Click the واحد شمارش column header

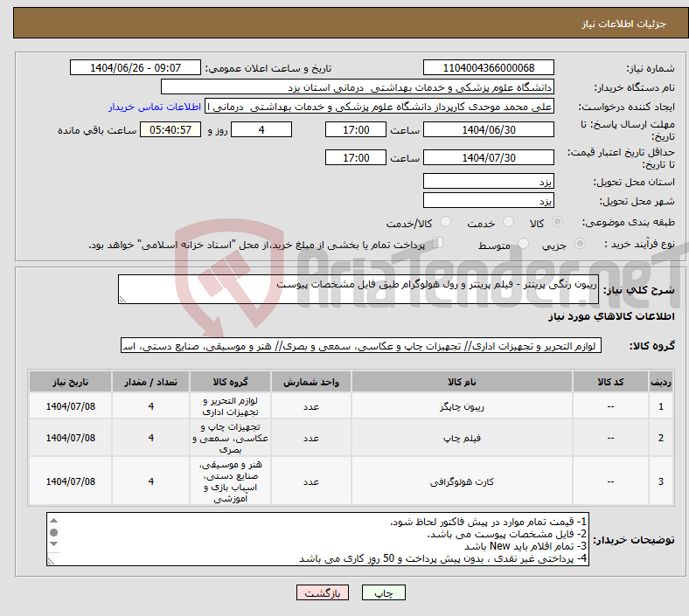point(310,382)
